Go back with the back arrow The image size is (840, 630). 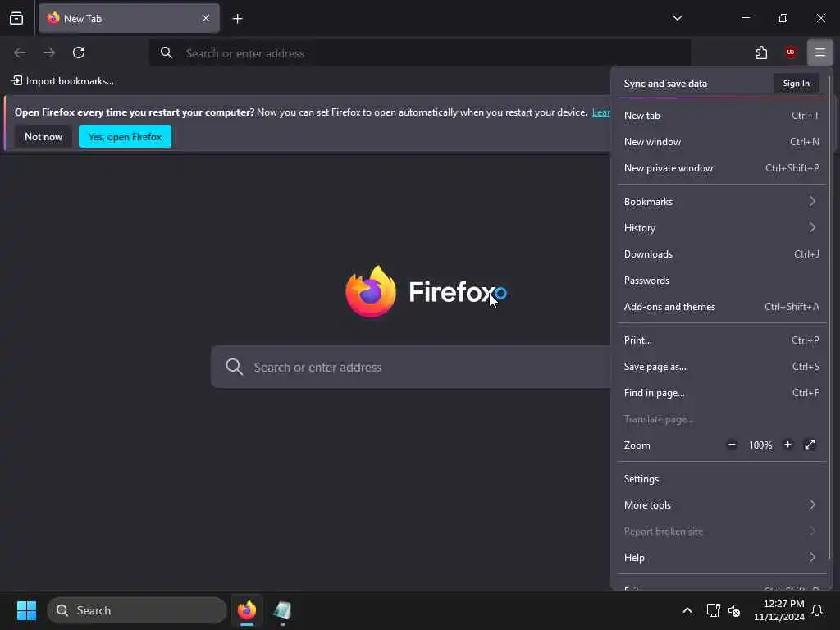20,52
